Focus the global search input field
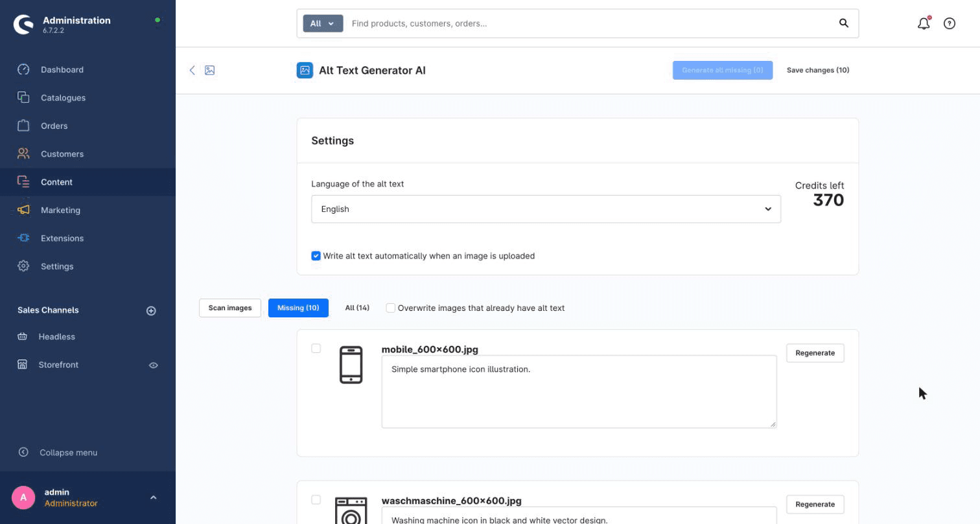This screenshot has width=980, height=524. 590,23
